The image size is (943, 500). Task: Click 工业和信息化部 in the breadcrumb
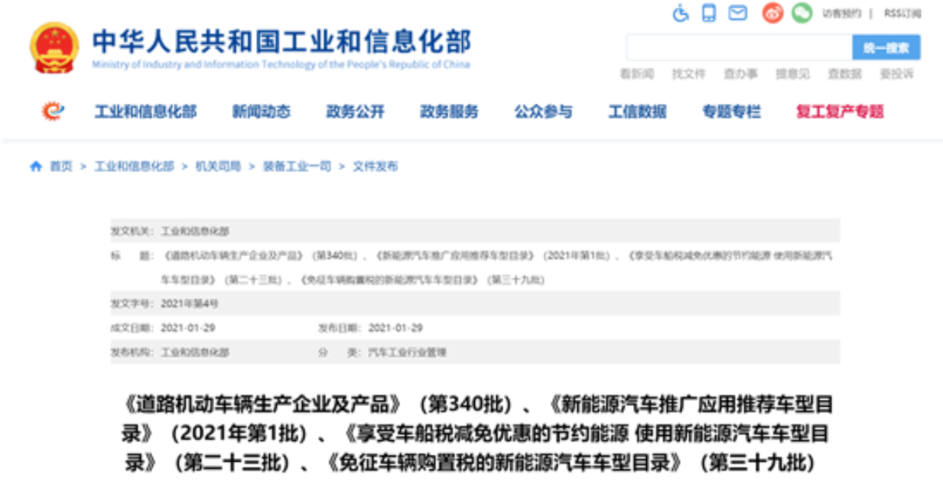tap(134, 166)
